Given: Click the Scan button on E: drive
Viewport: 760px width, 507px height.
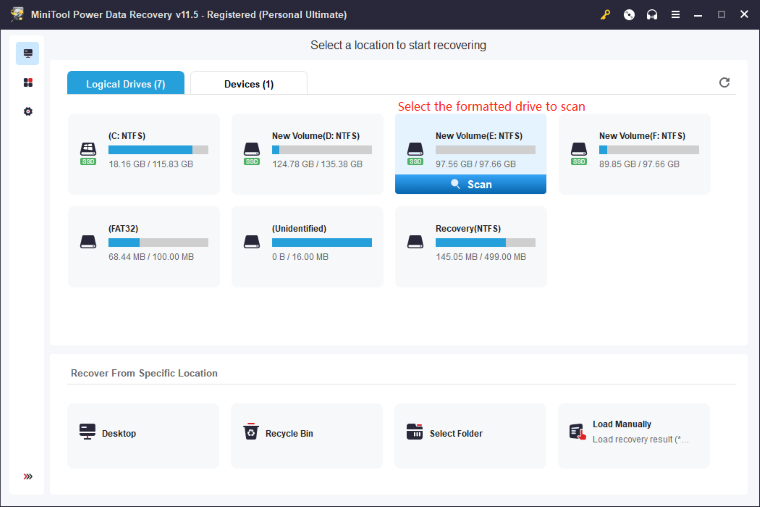Looking at the screenshot, I should coord(470,184).
